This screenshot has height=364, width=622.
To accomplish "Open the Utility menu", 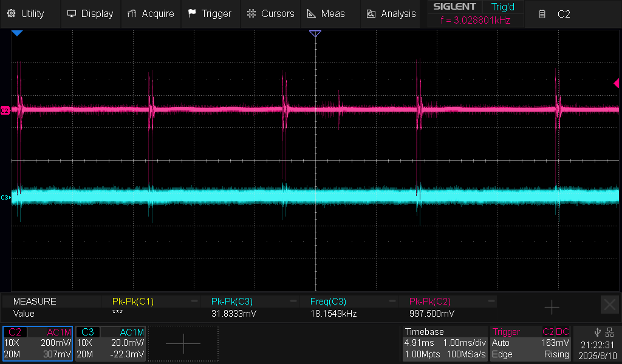I will pos(26,13).
